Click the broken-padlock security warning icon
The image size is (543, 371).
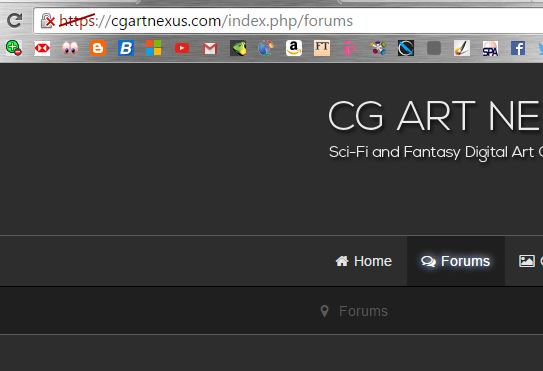tap(47, 21)
